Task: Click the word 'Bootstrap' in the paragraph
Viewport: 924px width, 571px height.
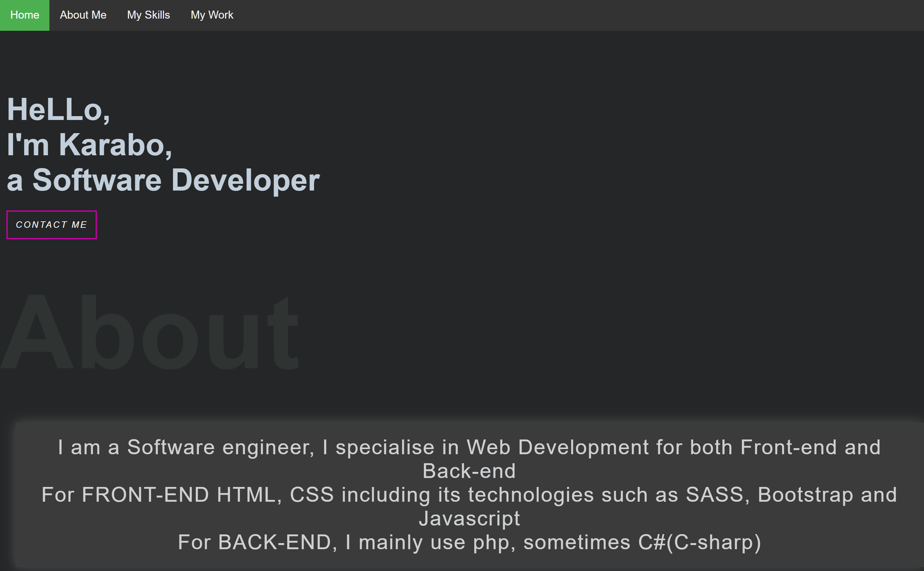Action: pos(805,495)
